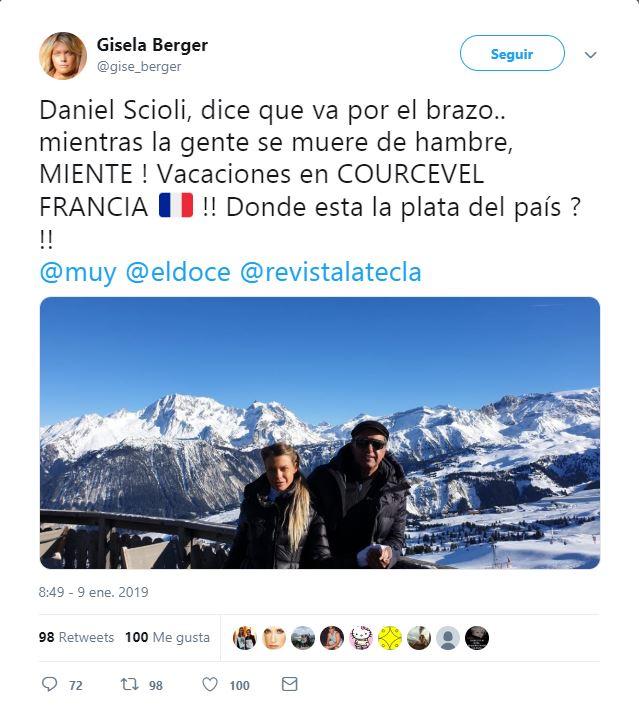Enlarge the snowy mountain photo
The image size is (639, 719).
point(320,433)
